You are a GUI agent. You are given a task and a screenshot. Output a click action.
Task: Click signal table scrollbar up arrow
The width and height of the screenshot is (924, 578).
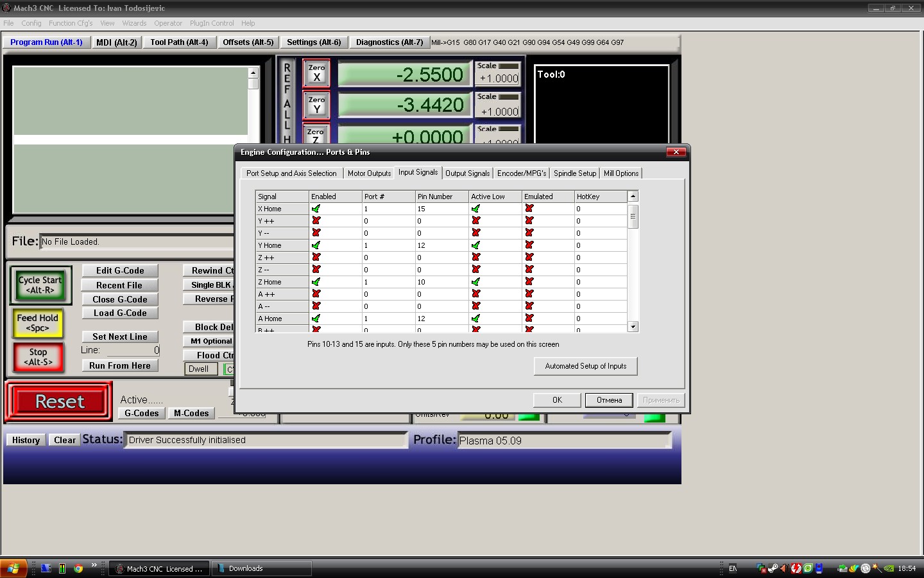633,197
